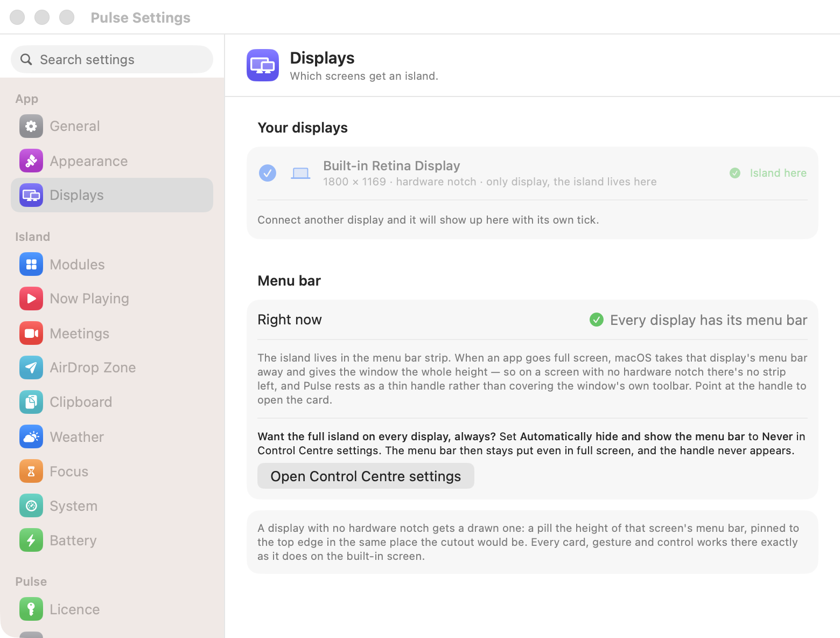Click green check beside Every display has its menu bar
This screenshot has height=638, width=840.
point(597,320)
